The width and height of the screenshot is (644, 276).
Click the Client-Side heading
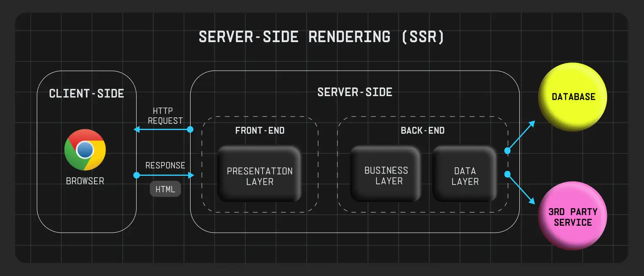click(x=87, y=94)
